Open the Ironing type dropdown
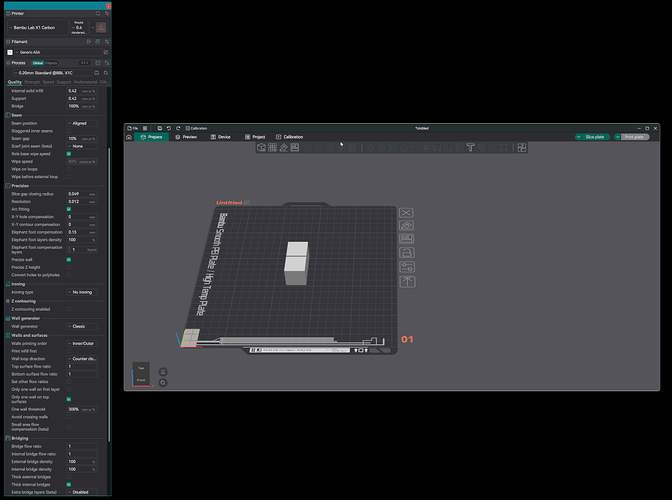The height and width of the screenshot is (500, 672). coord(82,292)
